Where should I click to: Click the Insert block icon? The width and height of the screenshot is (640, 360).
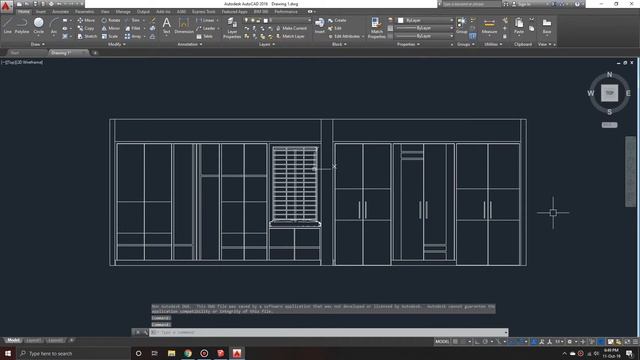(x=320, y=25)
